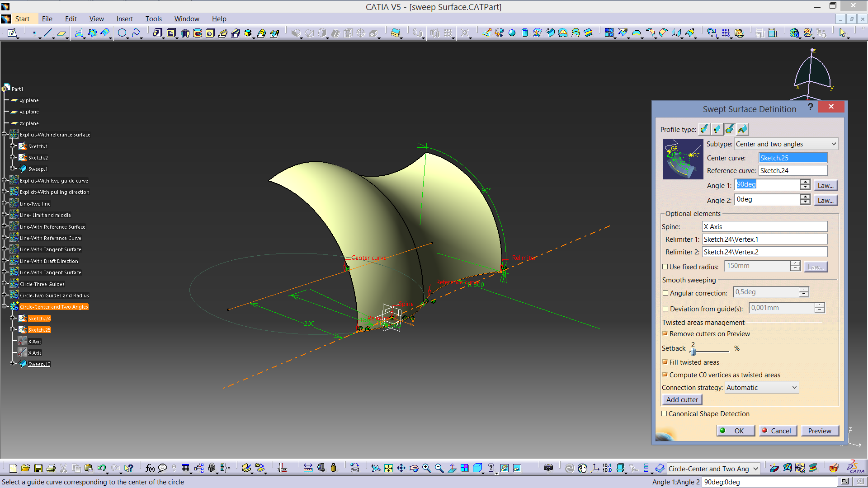Toggle Fill twisted areas option
868x488 pixels.
tap(665, 362)
